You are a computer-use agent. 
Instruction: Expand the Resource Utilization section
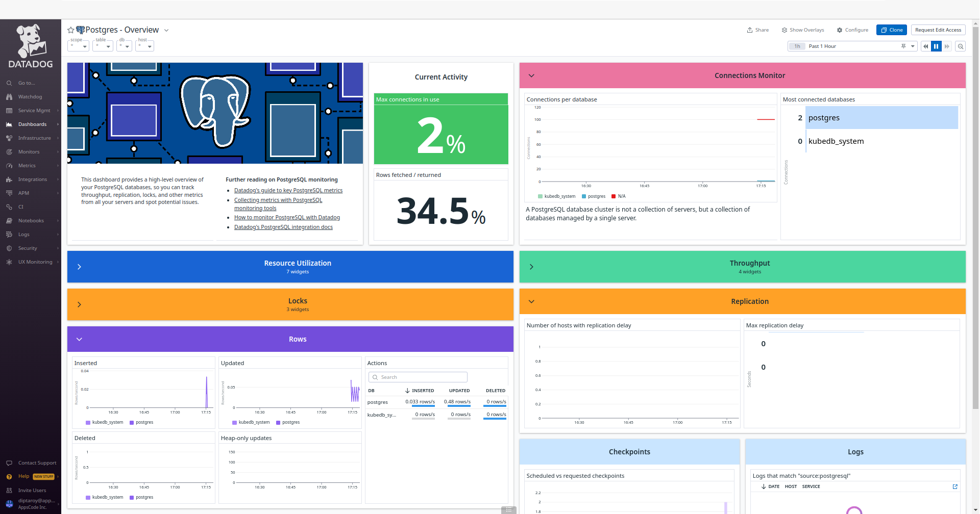click(x=79, y=266)
